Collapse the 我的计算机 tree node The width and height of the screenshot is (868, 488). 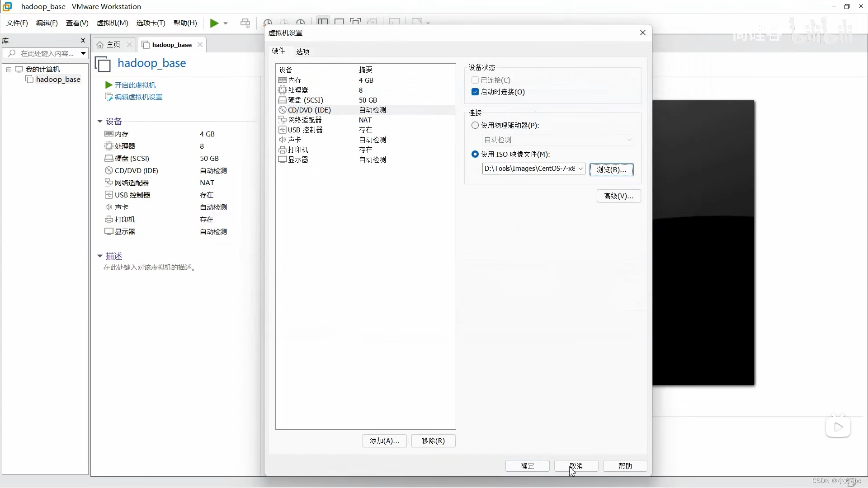pyautogui.click(x=9, y=70)
